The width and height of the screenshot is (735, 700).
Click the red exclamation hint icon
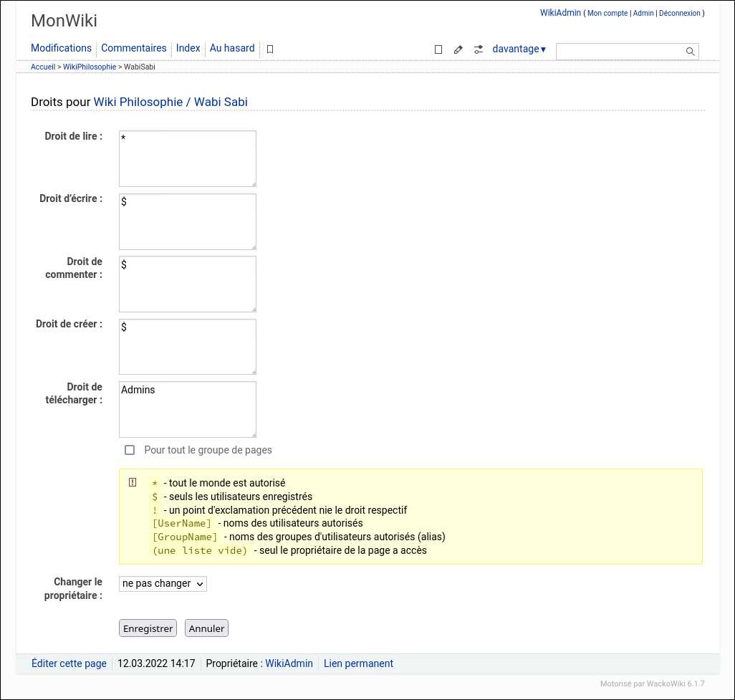click(133, 482)
